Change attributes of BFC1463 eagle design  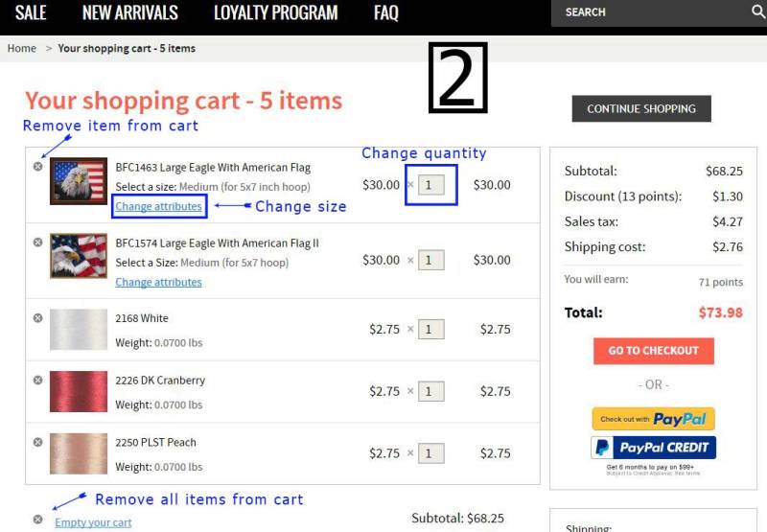click(158, 206)
